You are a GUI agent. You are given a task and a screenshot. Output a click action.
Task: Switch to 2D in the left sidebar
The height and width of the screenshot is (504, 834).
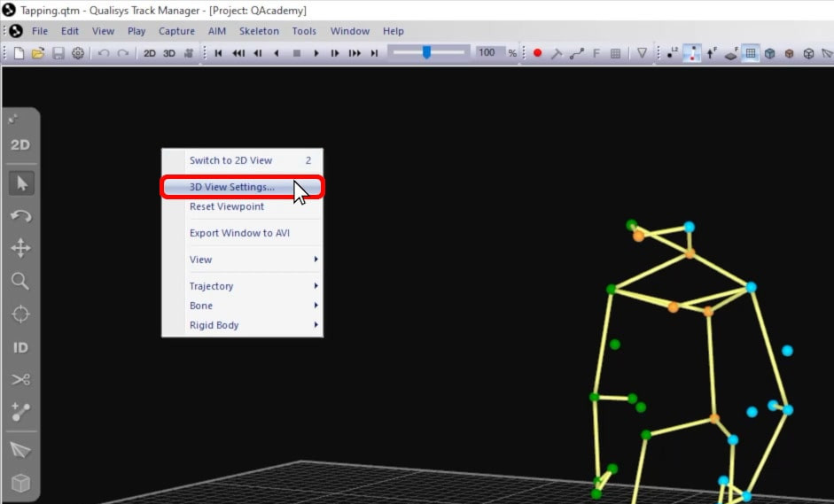pyautogui.click(x=20, y=144)
